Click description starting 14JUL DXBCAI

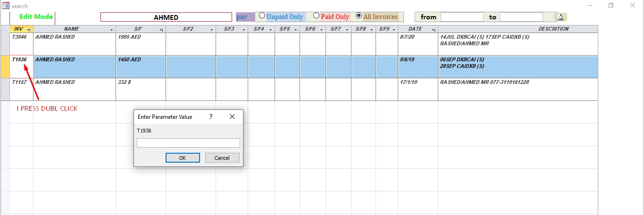click(x=518, y=44)
